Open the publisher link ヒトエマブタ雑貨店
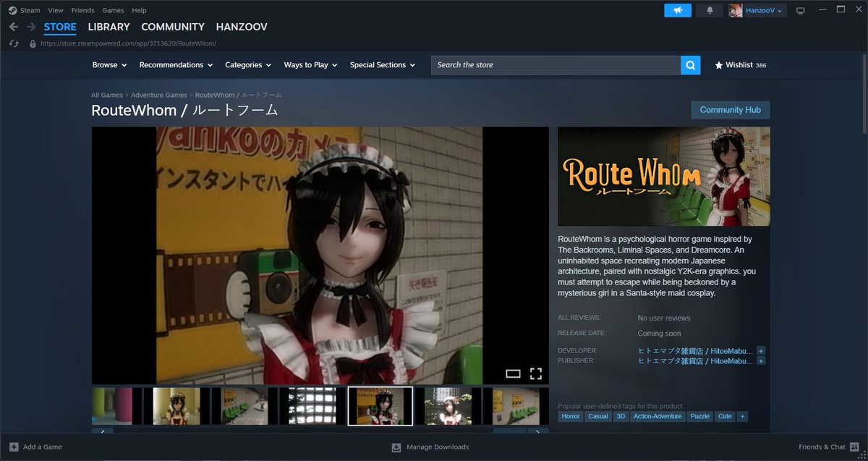 (695, 360)
